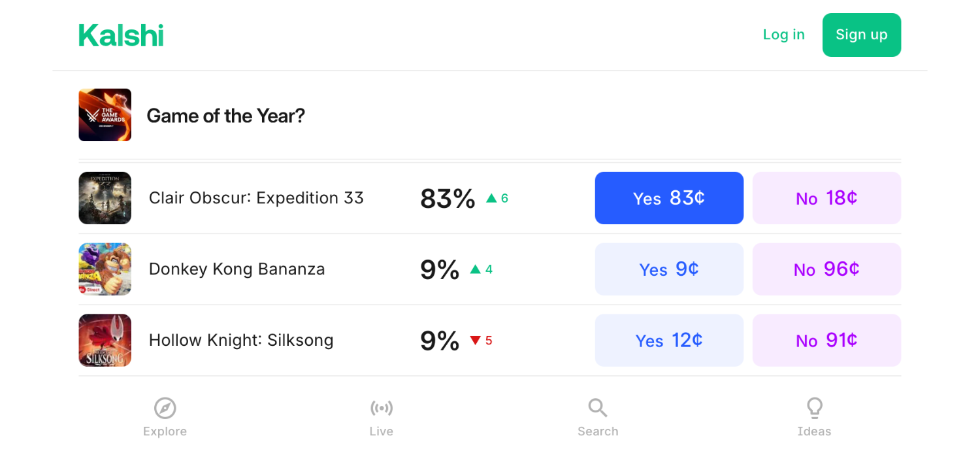Open the Game of the Year? title

226,116
